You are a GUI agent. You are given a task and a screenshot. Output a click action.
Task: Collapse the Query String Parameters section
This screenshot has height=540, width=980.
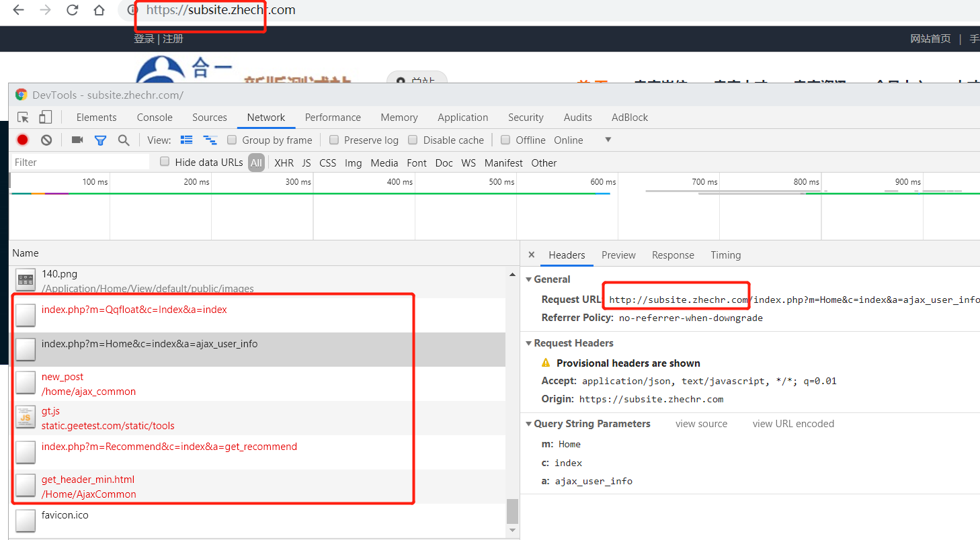(529, 424)
